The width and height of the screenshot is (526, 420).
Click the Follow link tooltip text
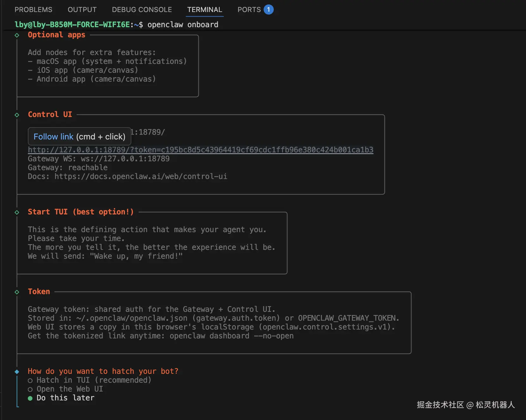tap(53, 137)
